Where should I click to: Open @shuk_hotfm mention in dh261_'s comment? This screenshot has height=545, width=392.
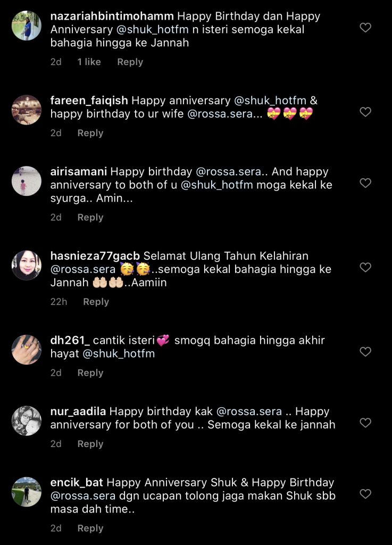pyautogui.click(x=118, y=353)
